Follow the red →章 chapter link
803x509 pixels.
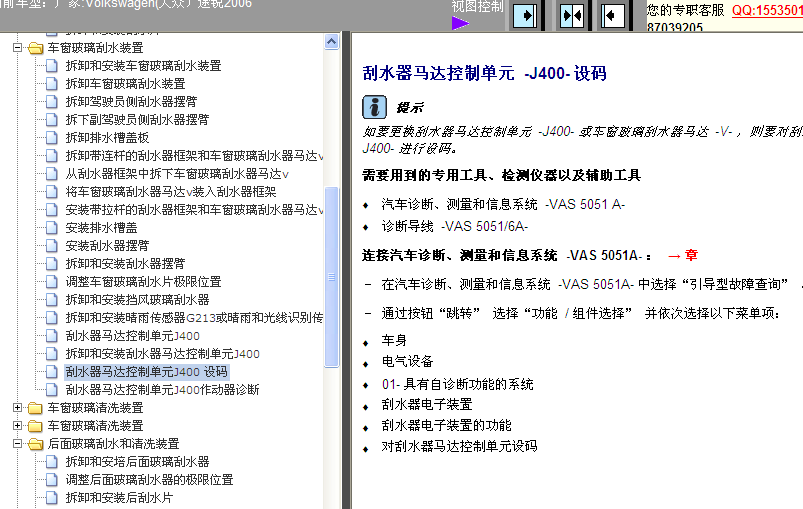coord(683,255)
